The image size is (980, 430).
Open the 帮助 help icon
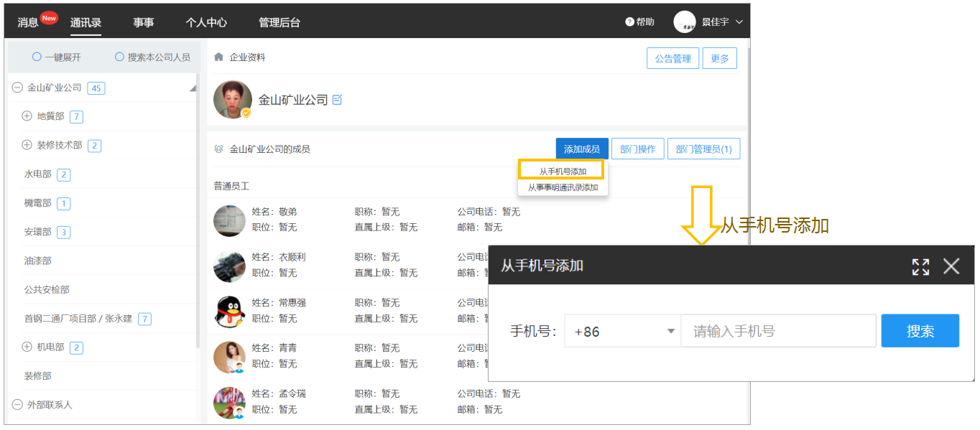[629, 22]
